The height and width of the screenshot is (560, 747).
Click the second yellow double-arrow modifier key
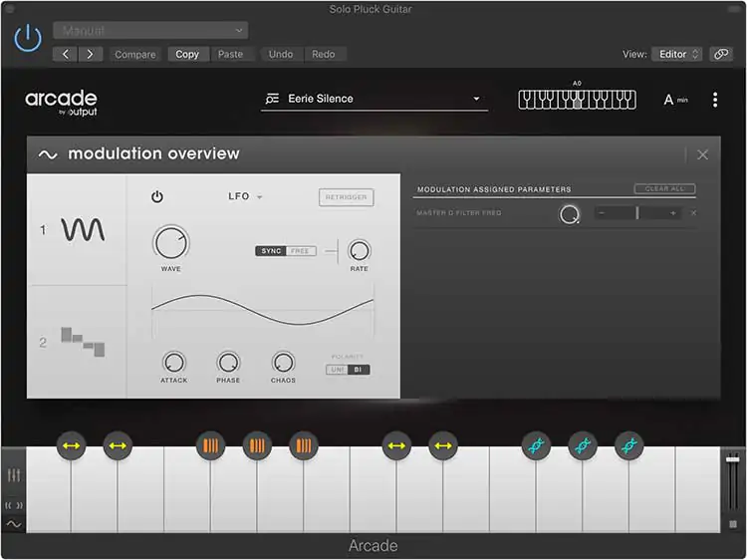(118, 446)
